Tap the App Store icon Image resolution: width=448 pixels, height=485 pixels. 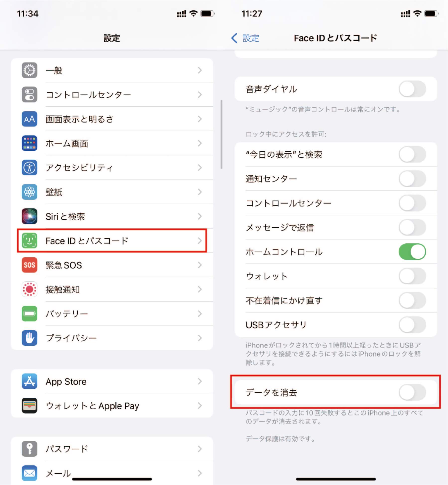(x=29, y=381)
